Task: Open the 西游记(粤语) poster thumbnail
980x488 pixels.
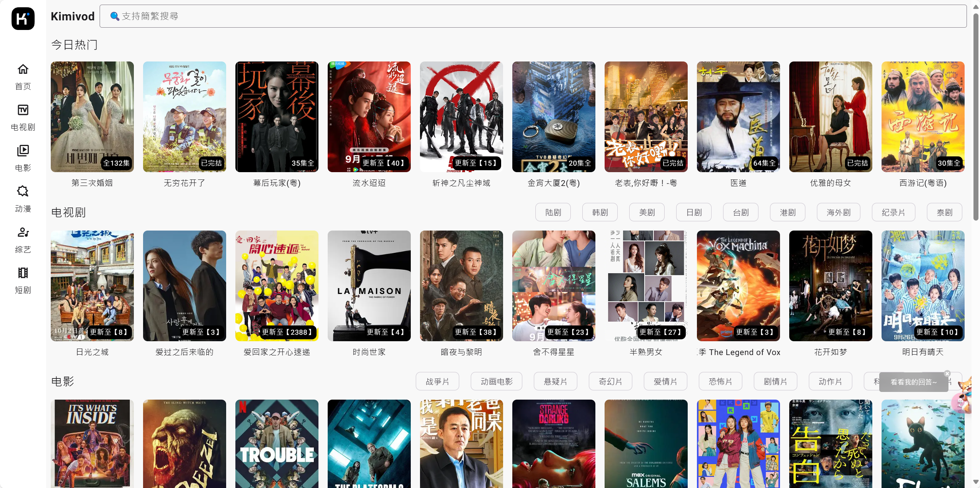Action: point(923,117)
